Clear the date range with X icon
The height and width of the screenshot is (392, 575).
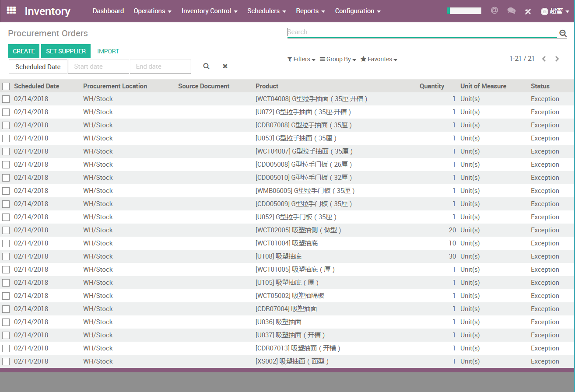tap(225, 66)
